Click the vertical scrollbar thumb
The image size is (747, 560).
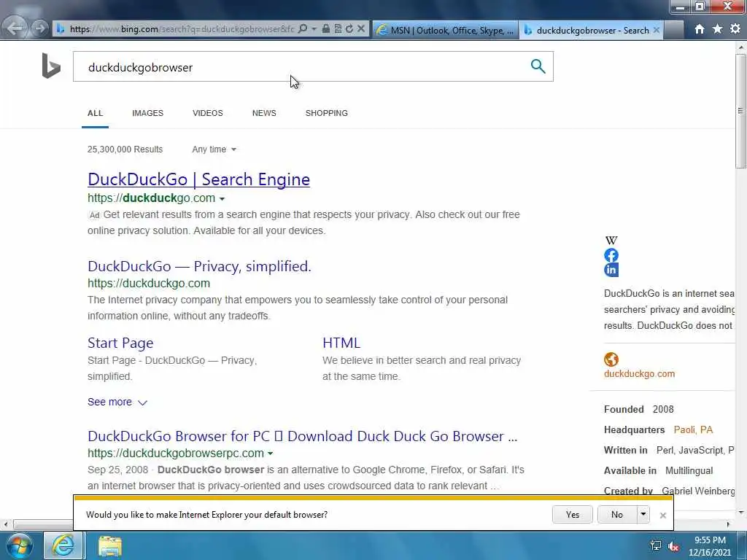click(x=740, y=112)
